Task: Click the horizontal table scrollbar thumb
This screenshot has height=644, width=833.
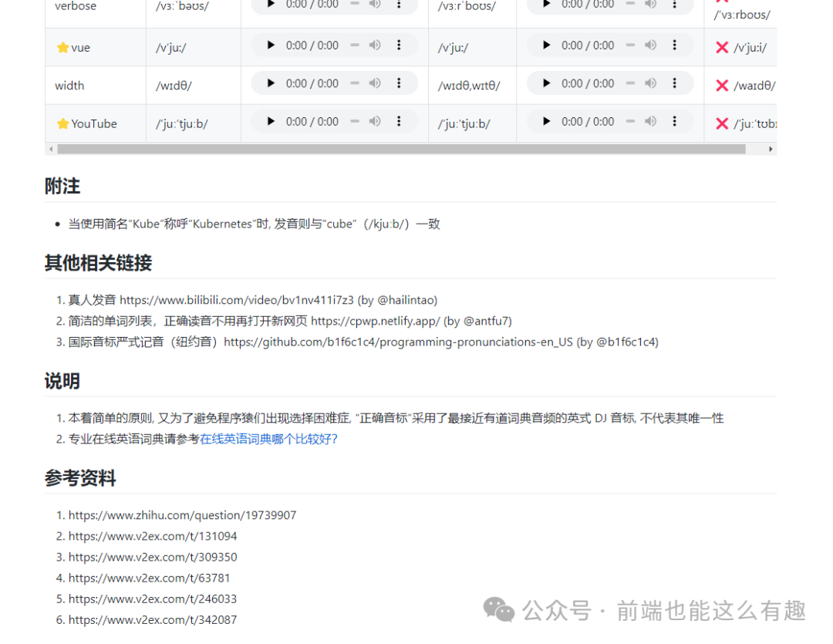Action: coord(401,150)
